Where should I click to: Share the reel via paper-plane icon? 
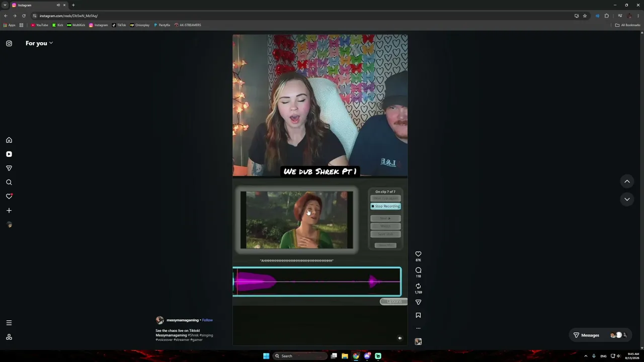pyautogui.click(x=418, y=302)
